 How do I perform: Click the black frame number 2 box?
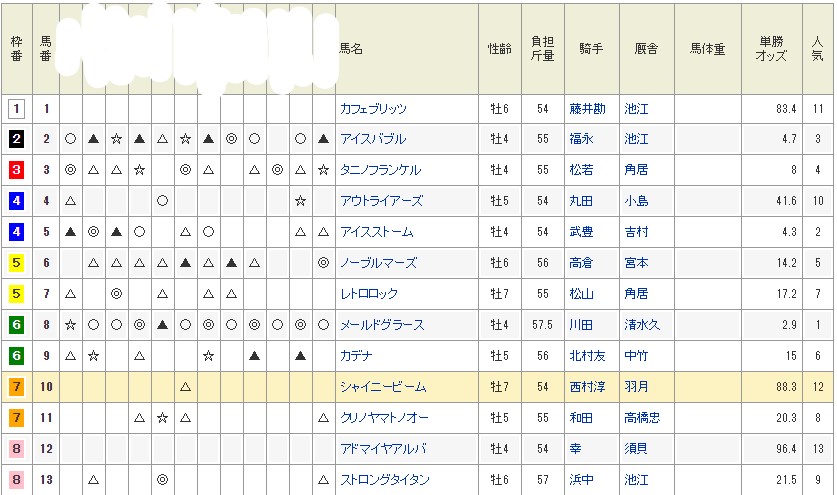16,139
